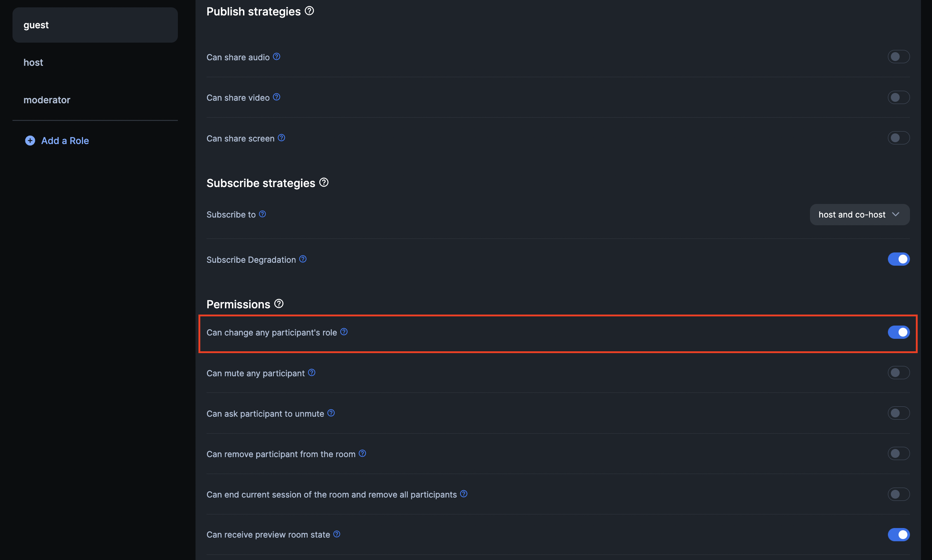Turn off Subscribe Degradation switch
Viewport: 932px width, 560px height.
[x=899, y=259]
